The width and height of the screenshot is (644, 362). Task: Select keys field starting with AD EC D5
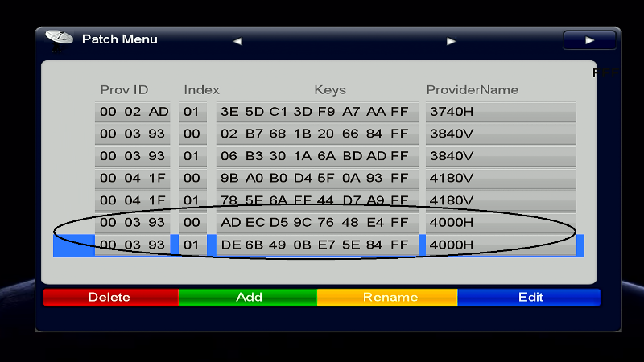pyautogui.click(x=316, y=222)
